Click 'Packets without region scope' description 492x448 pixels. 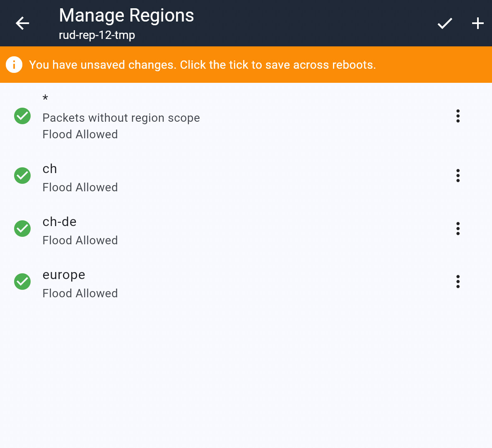pos(121,118)
